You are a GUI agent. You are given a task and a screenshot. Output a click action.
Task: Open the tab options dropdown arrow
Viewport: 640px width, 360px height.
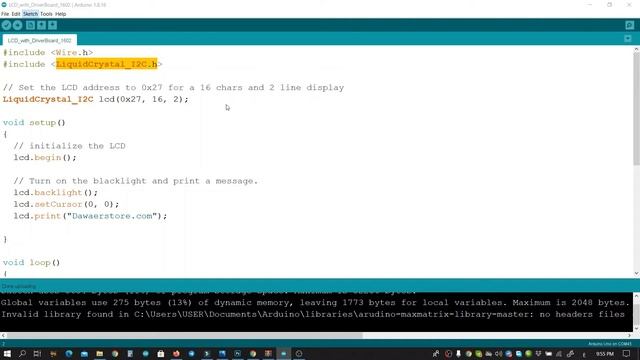tap(628, 39)
